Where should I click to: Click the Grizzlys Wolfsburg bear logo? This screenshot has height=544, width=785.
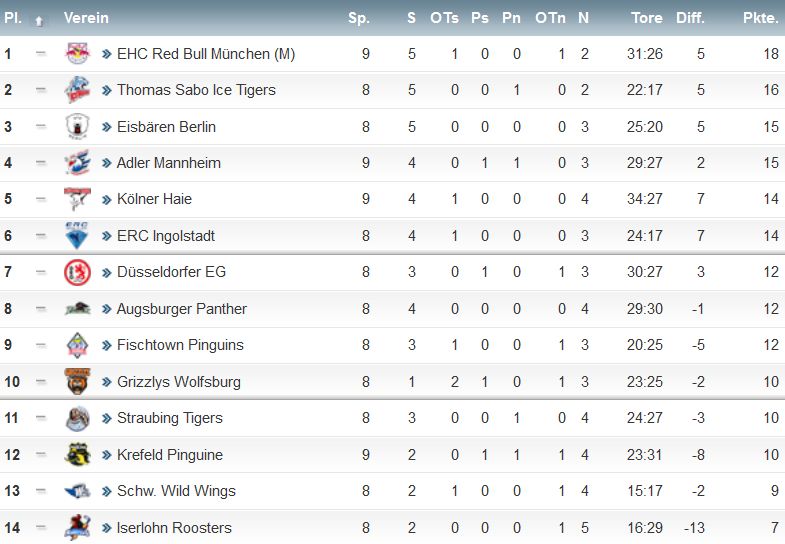click(77, 381)
